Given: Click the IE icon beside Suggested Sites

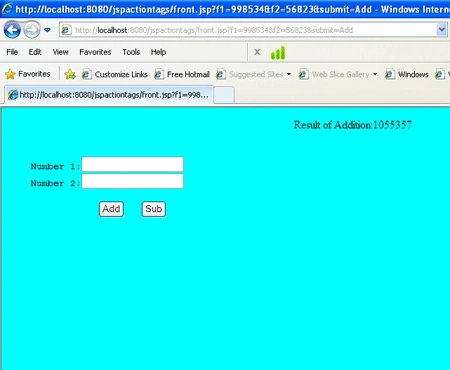Looking at the screenshot, I should pyautogui.click(x=221, y=74).
